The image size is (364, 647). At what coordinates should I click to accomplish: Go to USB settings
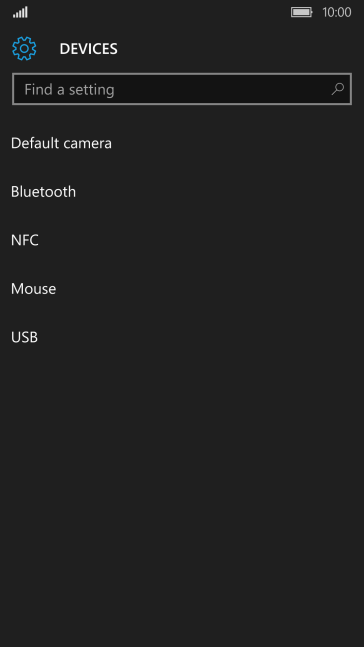pos(182,337)
